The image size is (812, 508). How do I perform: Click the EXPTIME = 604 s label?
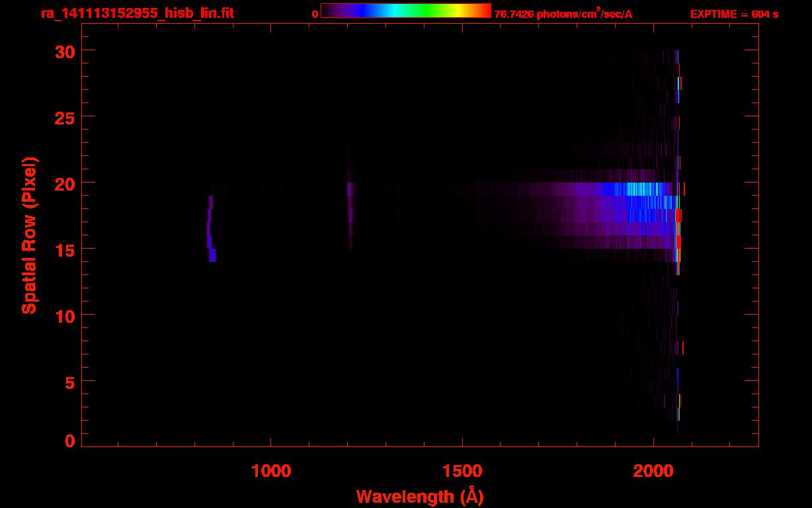[x=734, y=14]
